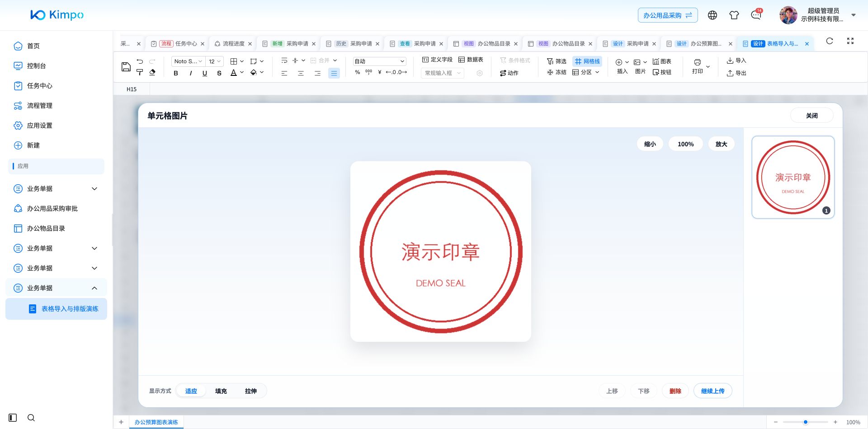Click the font color A swatch
This screenshot has width=868, height=429.
[234, 73]
